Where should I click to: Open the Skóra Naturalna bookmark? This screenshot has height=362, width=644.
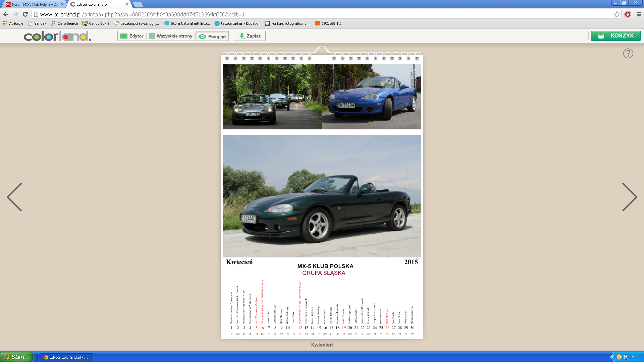pos(187,23)
